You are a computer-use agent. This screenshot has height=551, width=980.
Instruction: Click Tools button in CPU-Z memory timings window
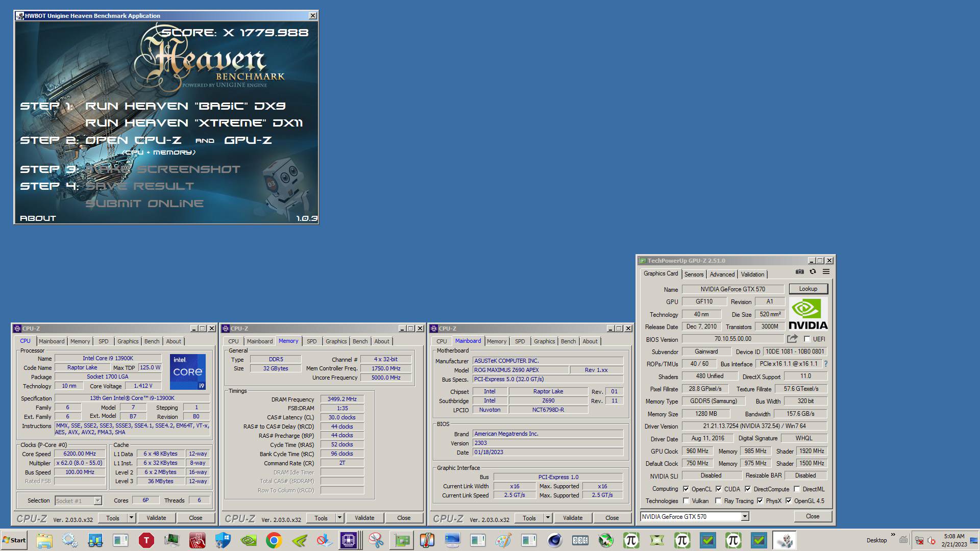tap(321, 518)
